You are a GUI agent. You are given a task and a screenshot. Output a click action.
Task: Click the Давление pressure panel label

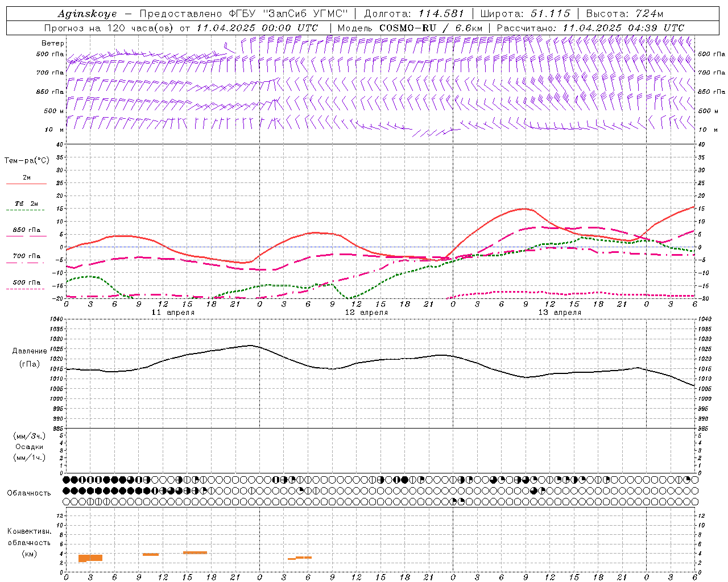point(30,351)
